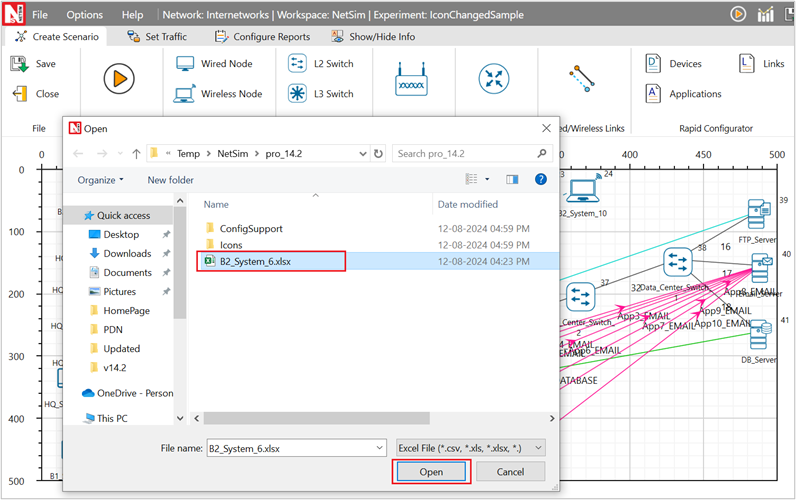Select the wired/wireless link tool
Screen dimensions: 796x500
click(582, 79)
